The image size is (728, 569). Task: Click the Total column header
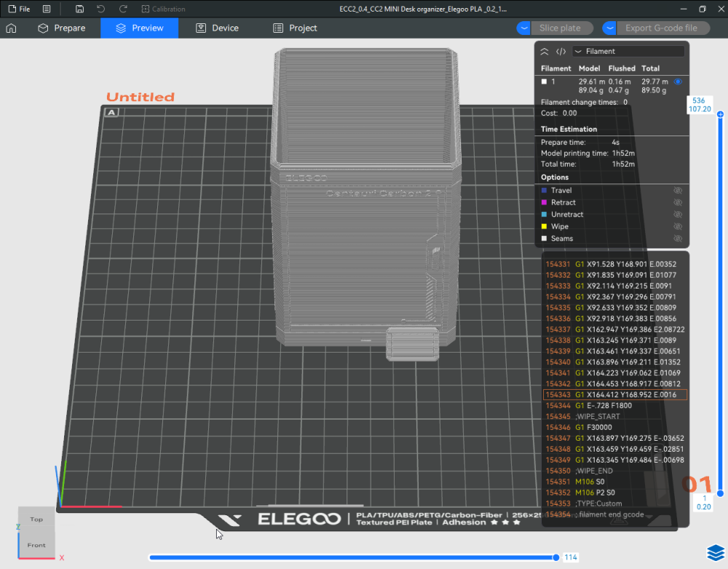click(650, 68)
